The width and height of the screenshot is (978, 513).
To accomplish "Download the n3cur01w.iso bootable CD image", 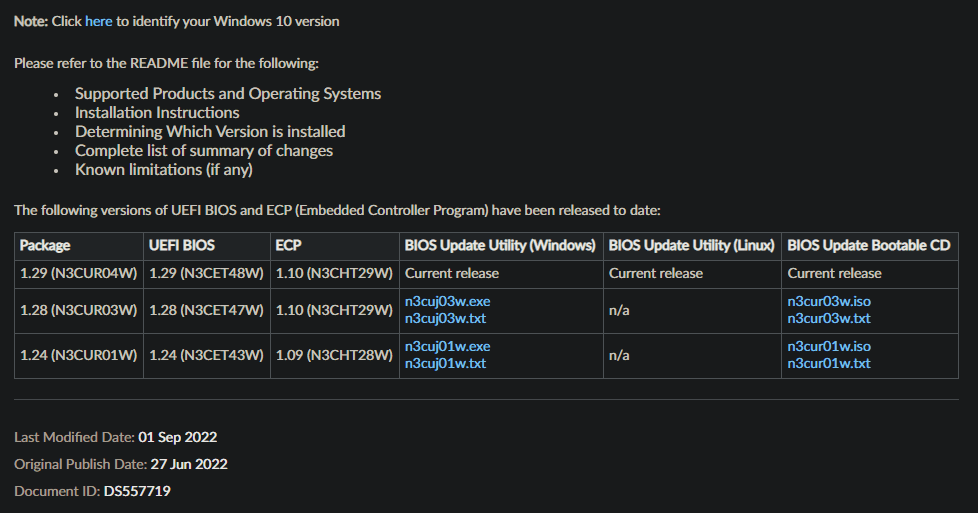I will click(829, 346).
